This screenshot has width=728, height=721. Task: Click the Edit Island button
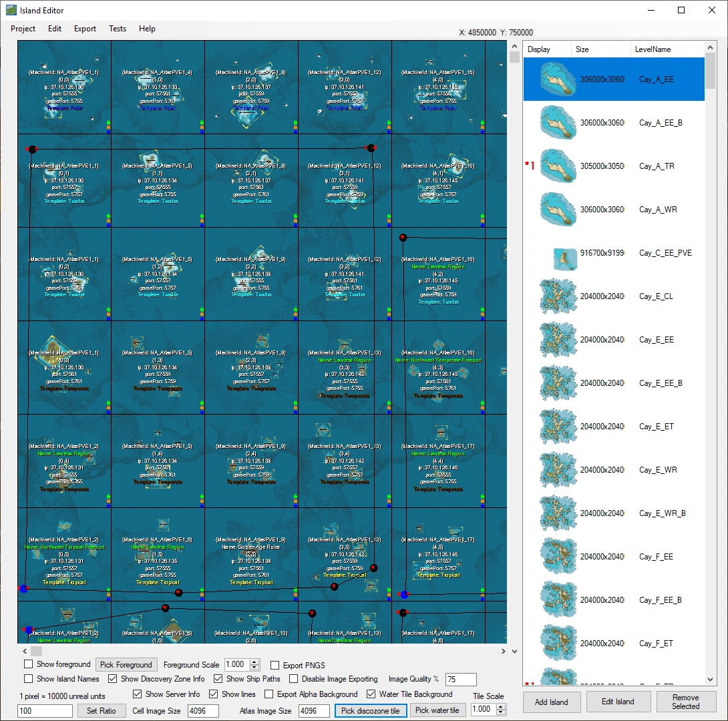[618, 702]
